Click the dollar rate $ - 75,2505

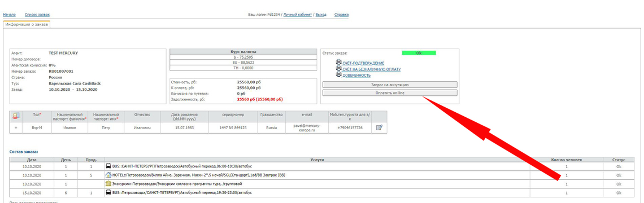pos(243,58)
